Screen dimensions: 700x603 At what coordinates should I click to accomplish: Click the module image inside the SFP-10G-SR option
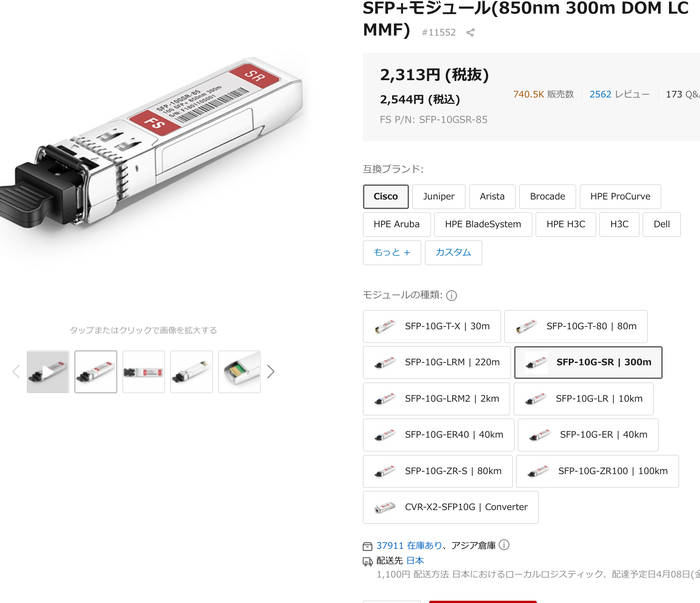(536, 363)
